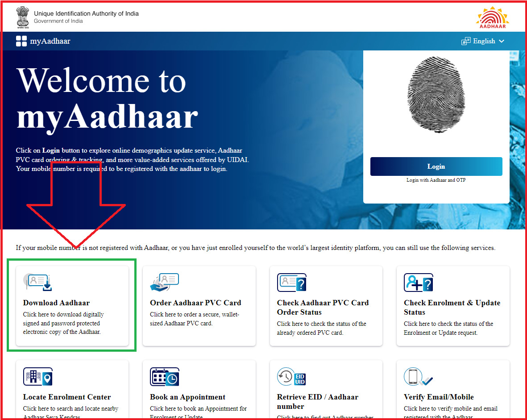Screen dimensions: 527x420
Task: Click the Locate Enrolment Center building icon
Action: pyautogui.click(x=38, y=377)
